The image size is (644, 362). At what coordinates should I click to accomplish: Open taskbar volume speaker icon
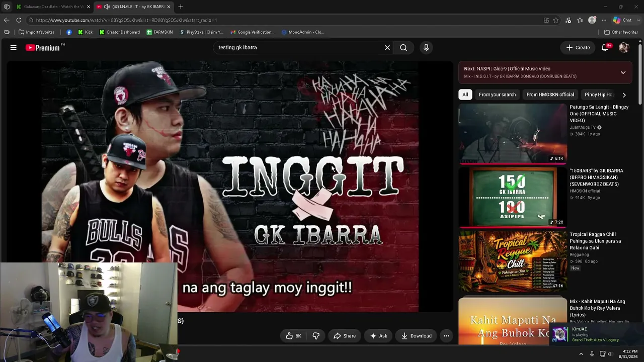pyautogui.click(x=610, y=354)
